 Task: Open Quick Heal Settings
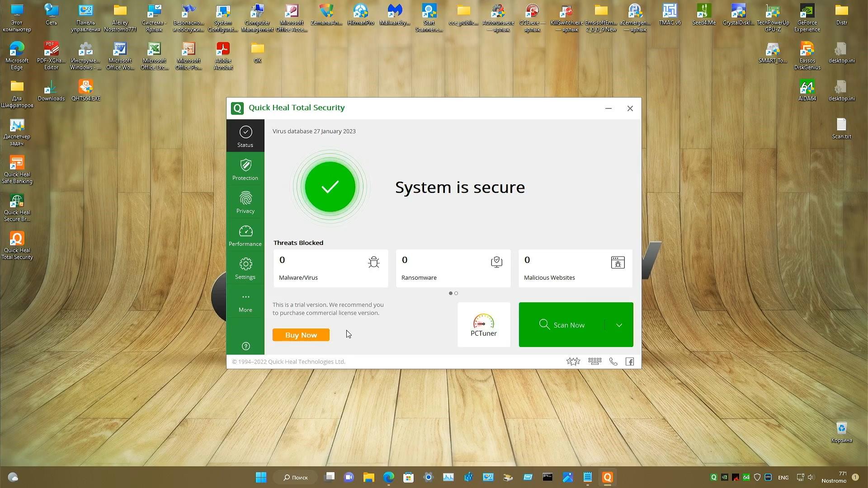(x=245, y=268)
